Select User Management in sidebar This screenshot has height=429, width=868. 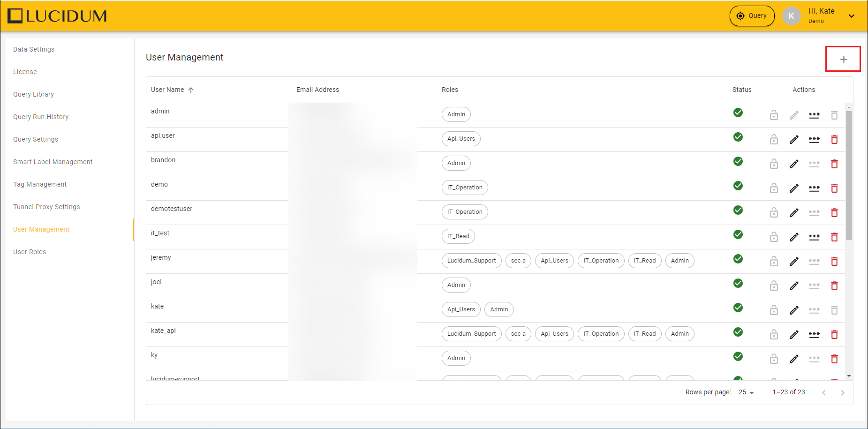pyautogui.click(x=41, y=229)
